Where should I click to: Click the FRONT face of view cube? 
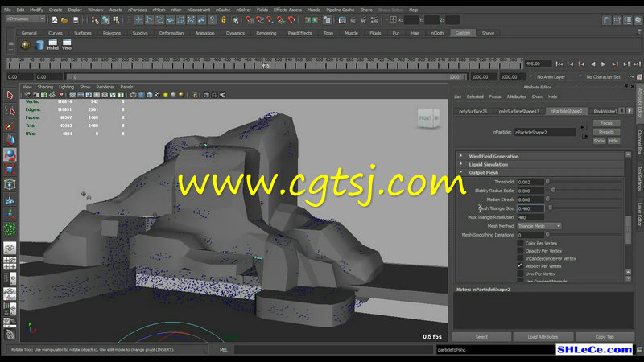(425, 118)
